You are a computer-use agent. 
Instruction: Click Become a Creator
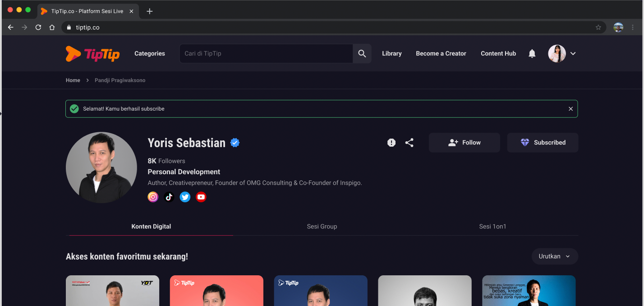[x=441, y=54]
